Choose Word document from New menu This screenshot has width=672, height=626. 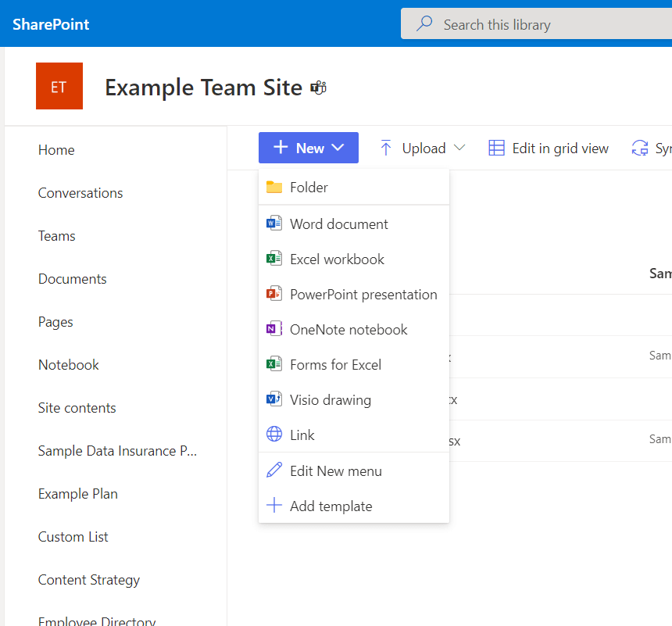coord(354,224)
